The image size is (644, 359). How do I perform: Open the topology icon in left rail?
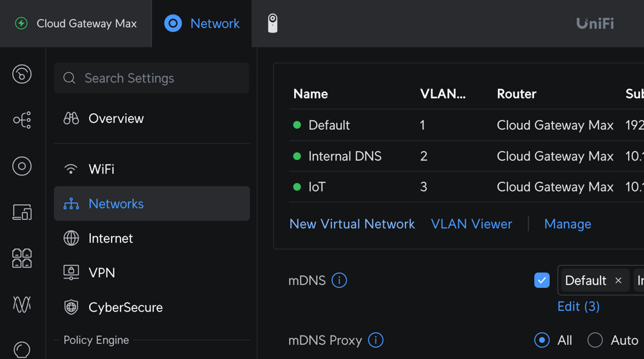22,120
